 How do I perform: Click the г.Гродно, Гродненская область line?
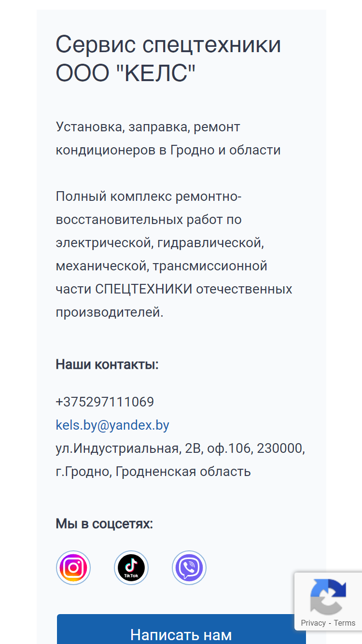[x=153, y=472]
